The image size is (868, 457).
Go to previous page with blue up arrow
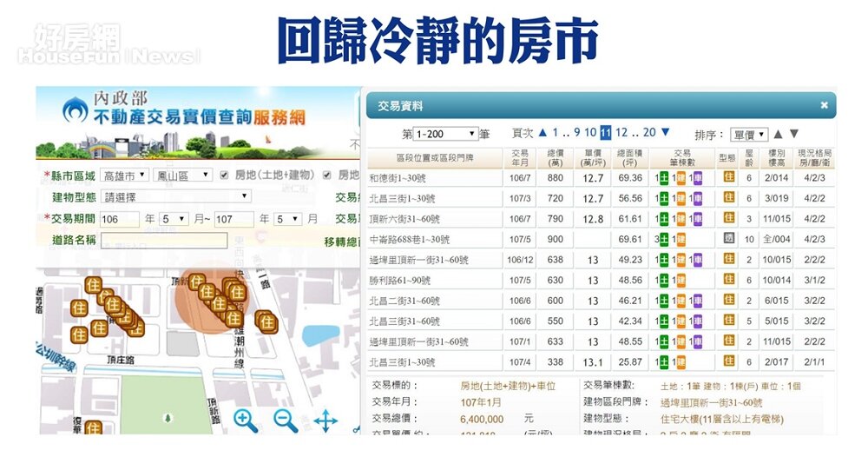(542, 132)
